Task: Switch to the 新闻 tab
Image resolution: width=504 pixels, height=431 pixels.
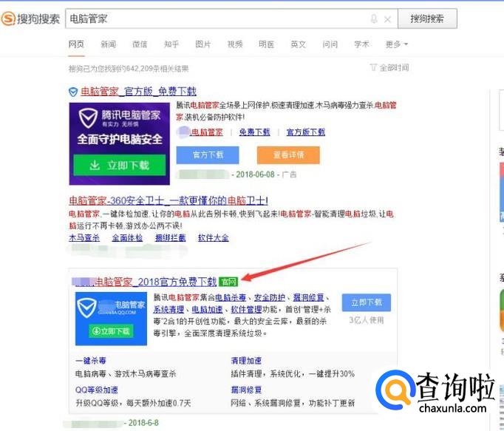Action: pos(109,44)
